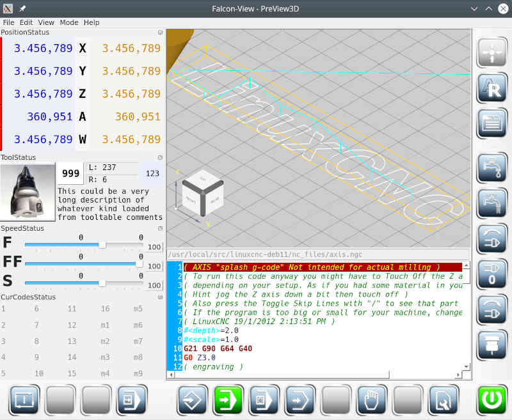The image size is (512, 420).
Task: Click the blue X axis position value
Action: coord(43,48)
